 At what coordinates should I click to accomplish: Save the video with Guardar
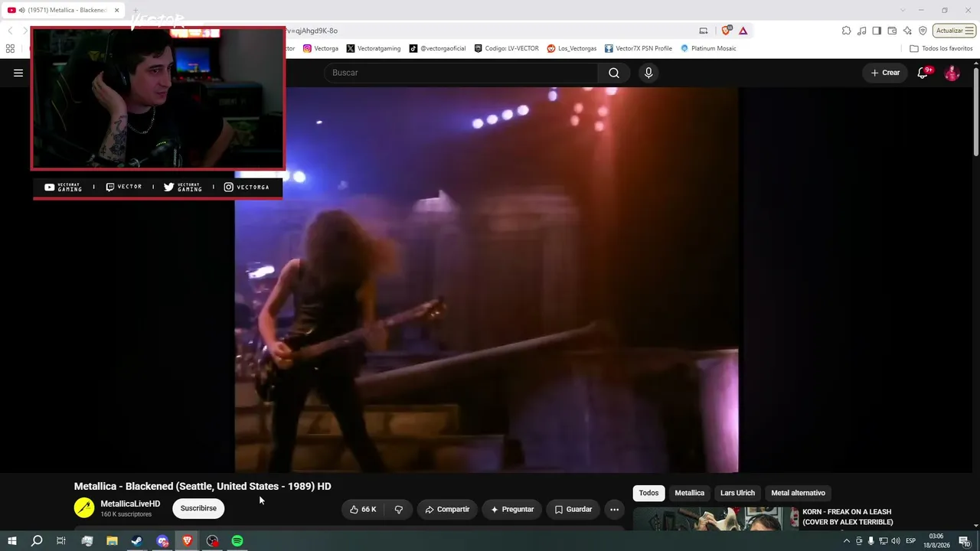coord(573,509)
